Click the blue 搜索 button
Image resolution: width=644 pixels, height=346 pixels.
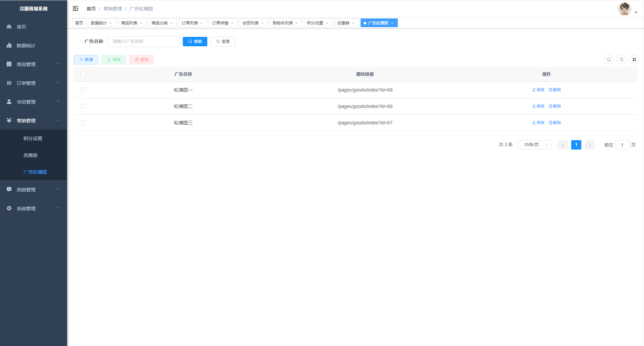[195, 42]
